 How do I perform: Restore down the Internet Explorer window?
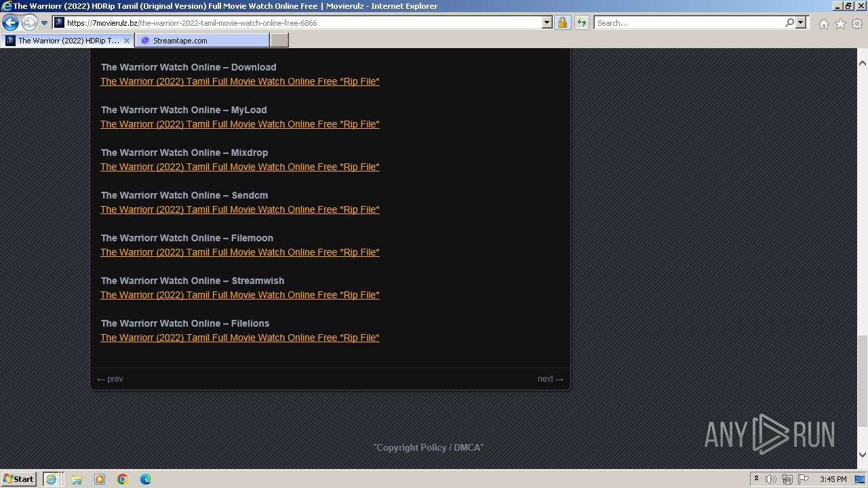pyautogui.click(x=848, y=5)
